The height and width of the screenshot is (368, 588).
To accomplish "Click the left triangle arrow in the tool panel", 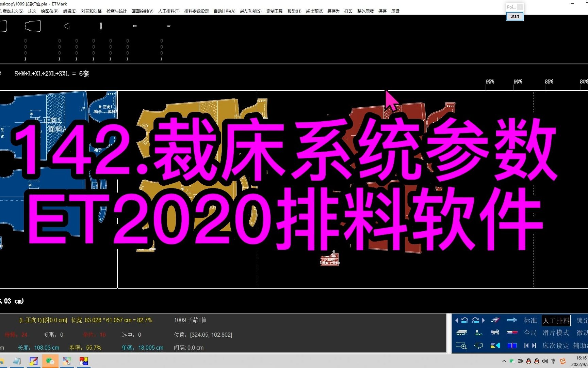I will pos(457,320).
